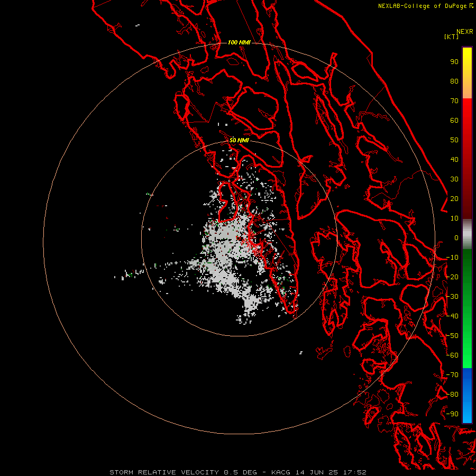
Task: Click the -60 value on velocity scale
Action: pos(452,355)
